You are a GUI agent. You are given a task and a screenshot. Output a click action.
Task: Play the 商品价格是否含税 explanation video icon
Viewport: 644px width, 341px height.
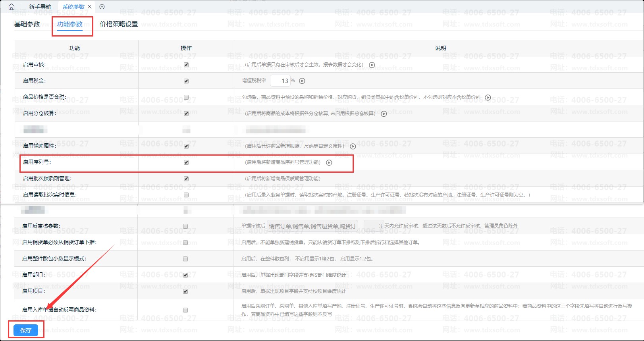[x=488, y=97]
